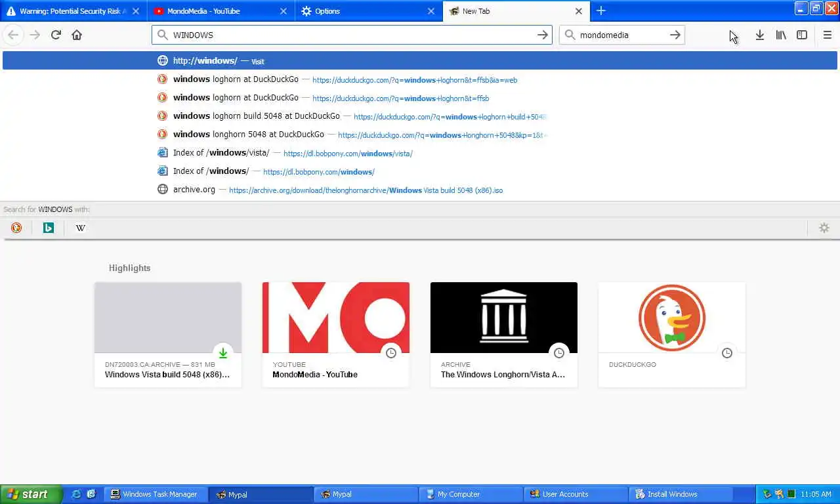Search with DuckDuckGo one-off engine icon
Screen dimensions: 840x504
click(16, 228)
